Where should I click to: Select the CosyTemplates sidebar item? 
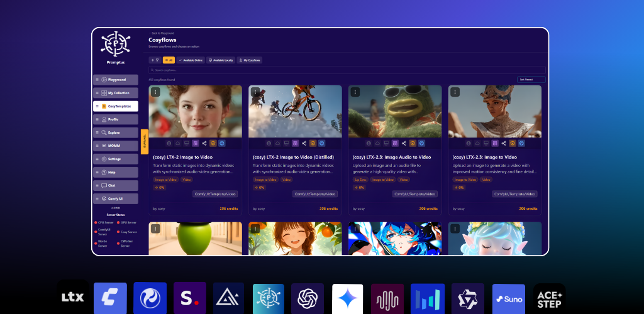click(116, 106)
